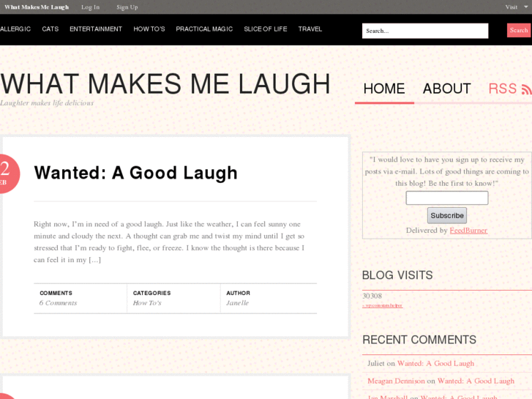Viewport: 532px width, 399px height.
Task: Click the blog visits count 30308
Action: (372, 296)
